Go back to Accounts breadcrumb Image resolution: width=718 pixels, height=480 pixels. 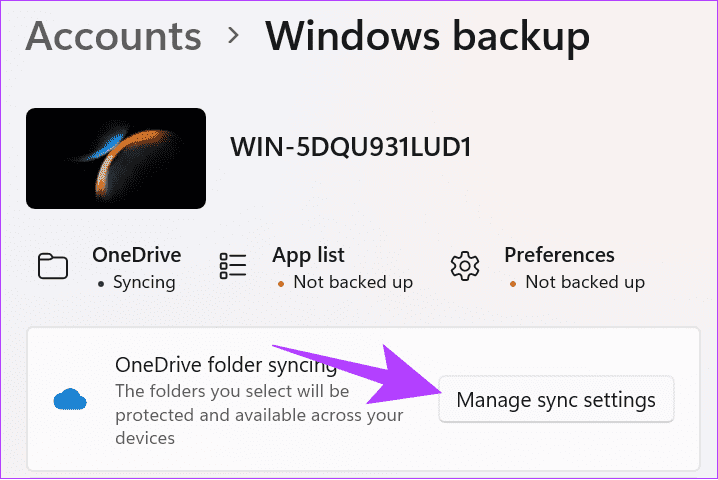tap(112, 36)
